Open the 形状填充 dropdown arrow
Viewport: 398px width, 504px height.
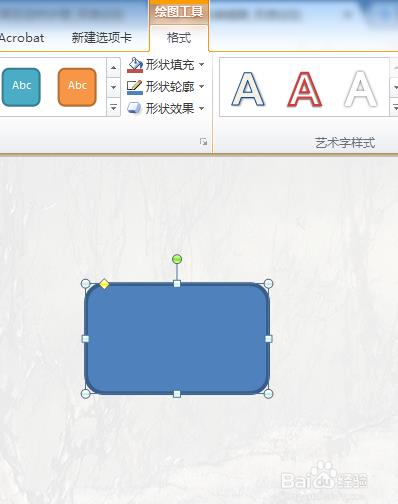coord(202,65)
